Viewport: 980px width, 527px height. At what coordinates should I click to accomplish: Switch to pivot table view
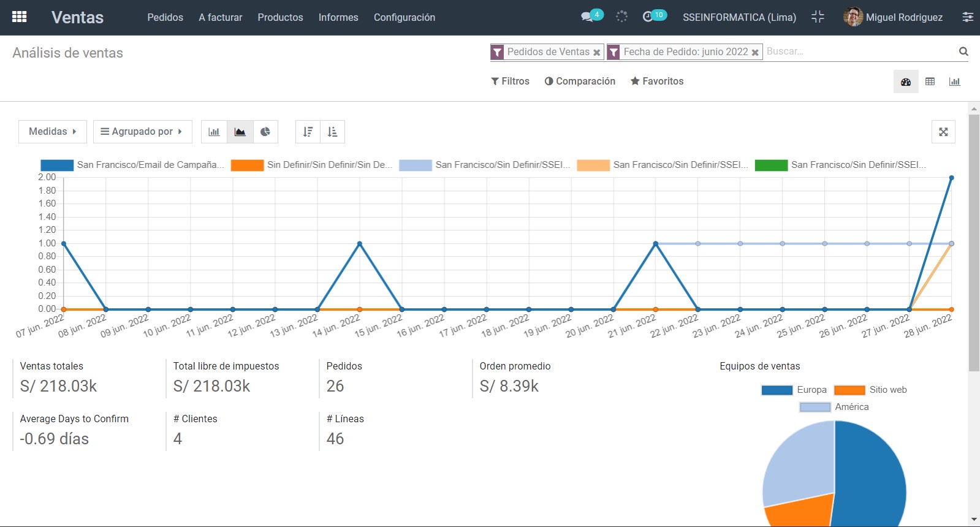(x=930, y=82)
